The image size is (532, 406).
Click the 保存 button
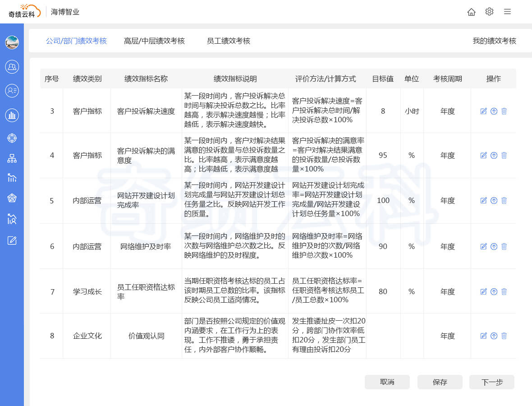440,382
